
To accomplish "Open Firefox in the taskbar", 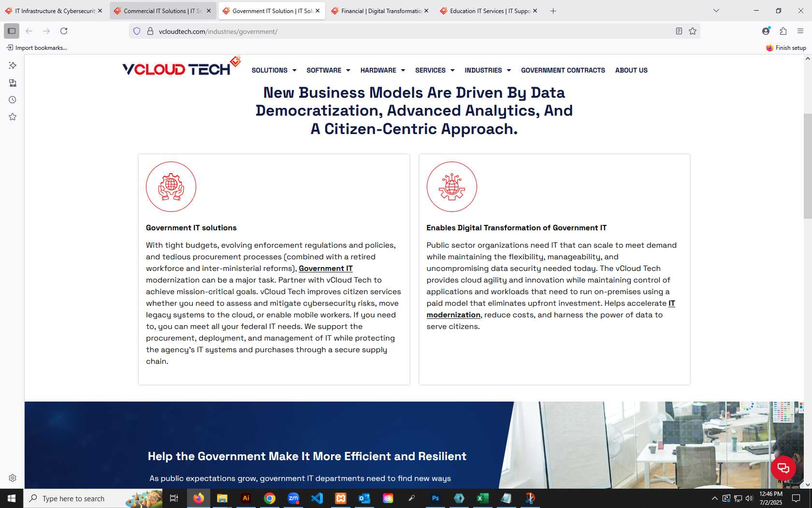I will pos(199,498).
